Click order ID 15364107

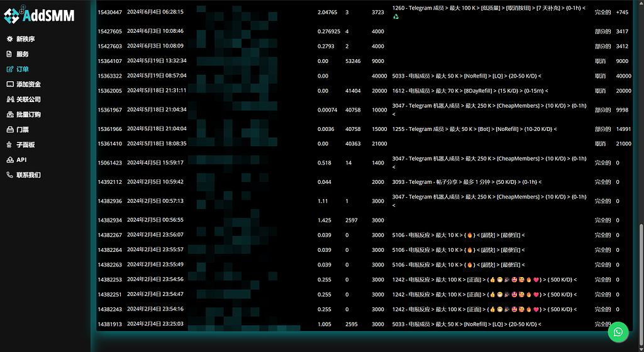(109, 61)
